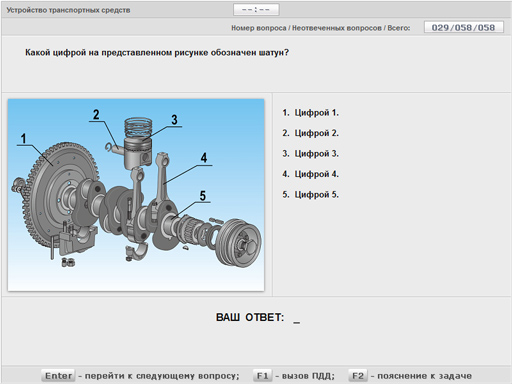Select answer option Цифрой 2
This screenshot has height=384, width=512.
tap(310, 133)
